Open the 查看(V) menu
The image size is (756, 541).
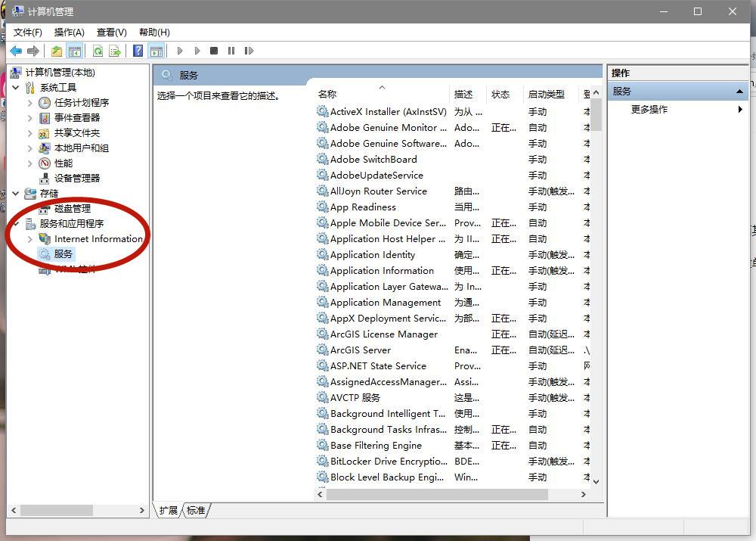click(111, 32)
